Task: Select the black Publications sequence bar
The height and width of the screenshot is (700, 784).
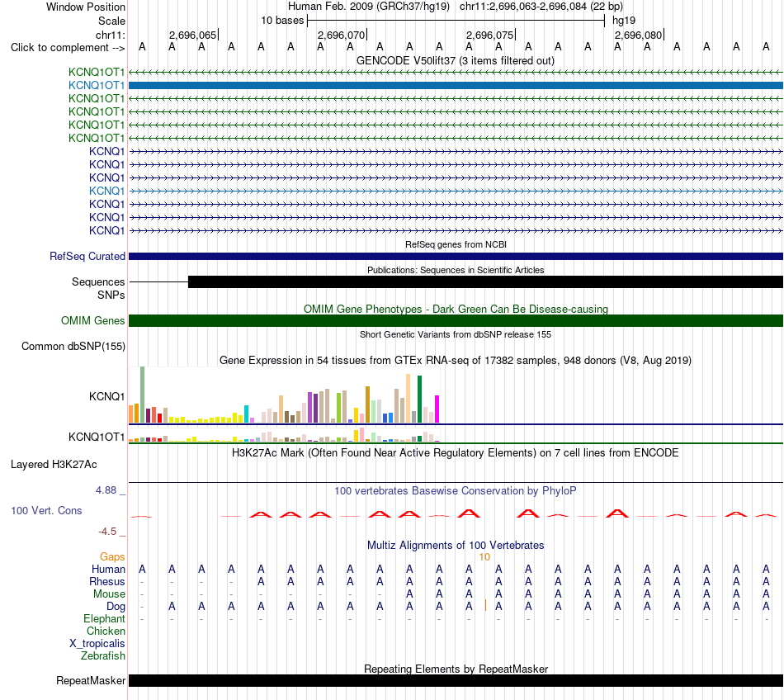Action: [x=485, y=282]
